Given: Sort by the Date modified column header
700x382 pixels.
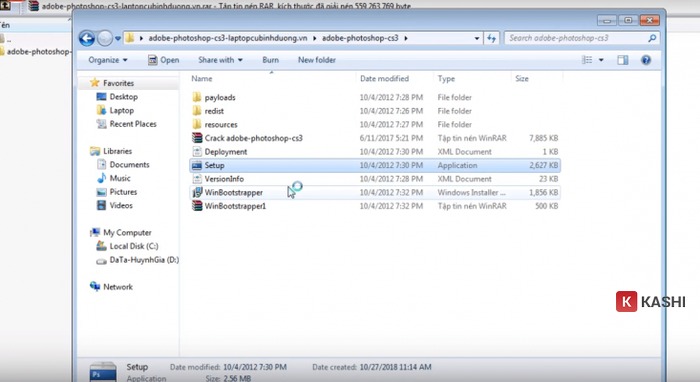Looking at the screenshot, I should tap(384, 79).
